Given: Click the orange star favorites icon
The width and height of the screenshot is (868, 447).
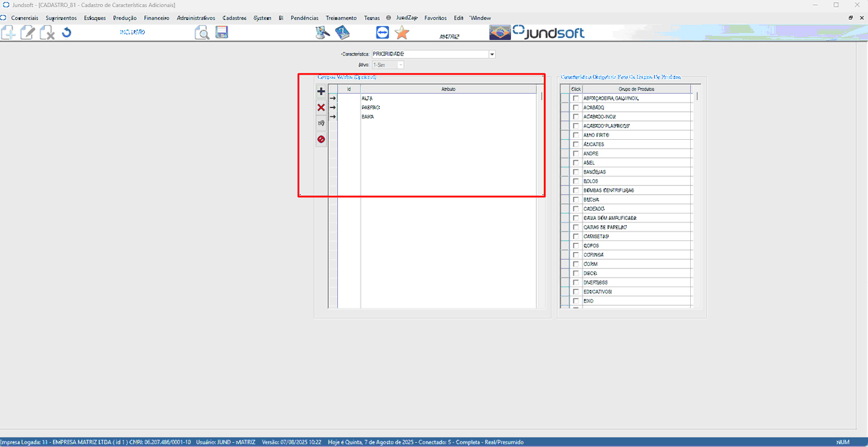Looking at the screenshot, I should [401, 32].
